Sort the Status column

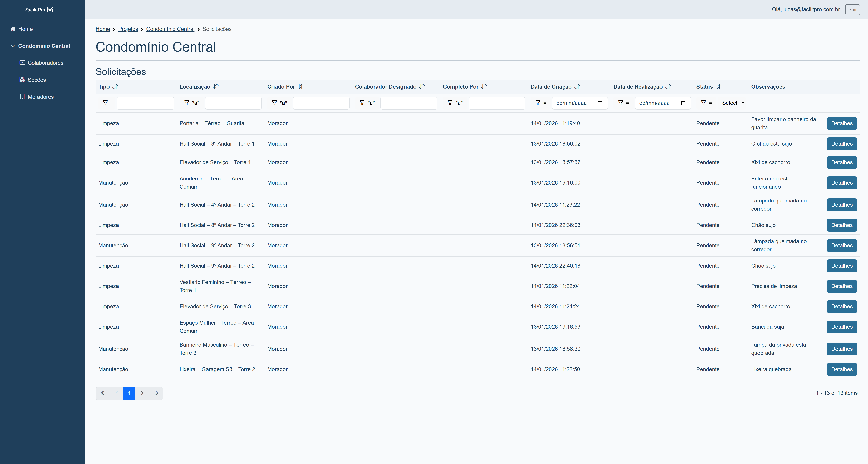point(718,87)
